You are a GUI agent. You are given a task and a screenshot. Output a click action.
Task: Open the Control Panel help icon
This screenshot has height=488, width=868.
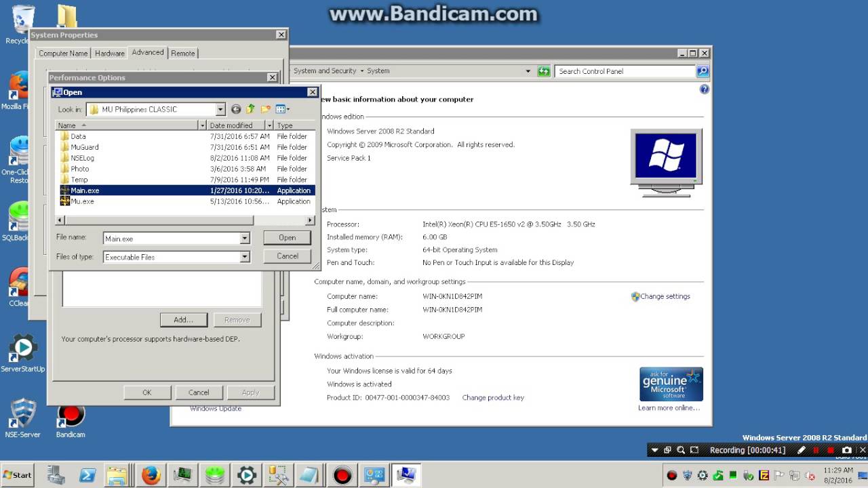[704, 89]
